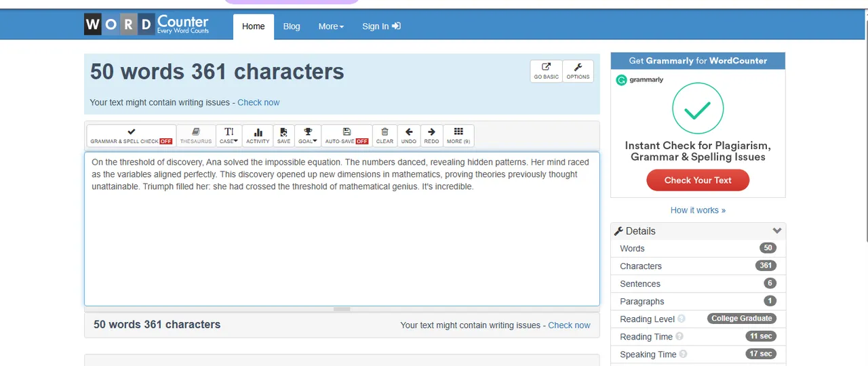Open the Activity chart tool
Image resolution: width=868 pixels, height=366 pixels.
pos(258,136)
